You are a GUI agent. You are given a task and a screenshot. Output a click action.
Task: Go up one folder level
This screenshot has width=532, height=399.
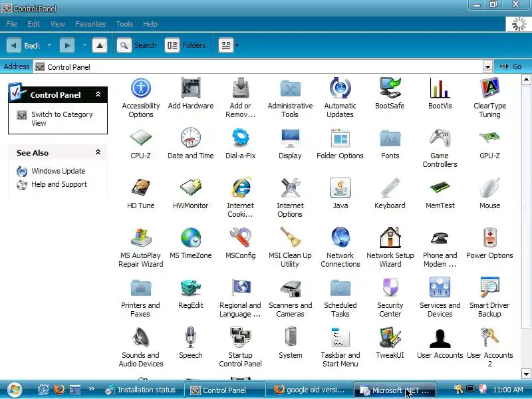pyautogui.click(x=100, y=45)
